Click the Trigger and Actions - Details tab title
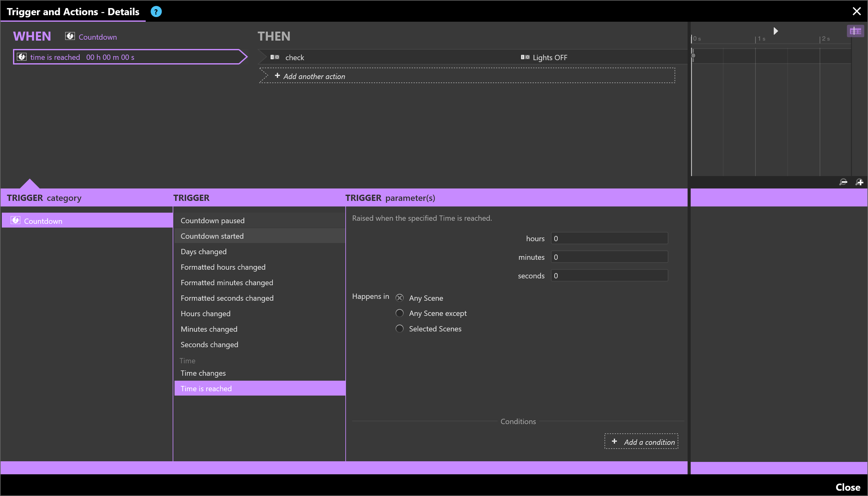Screen dimensions: 868x496 73,11
